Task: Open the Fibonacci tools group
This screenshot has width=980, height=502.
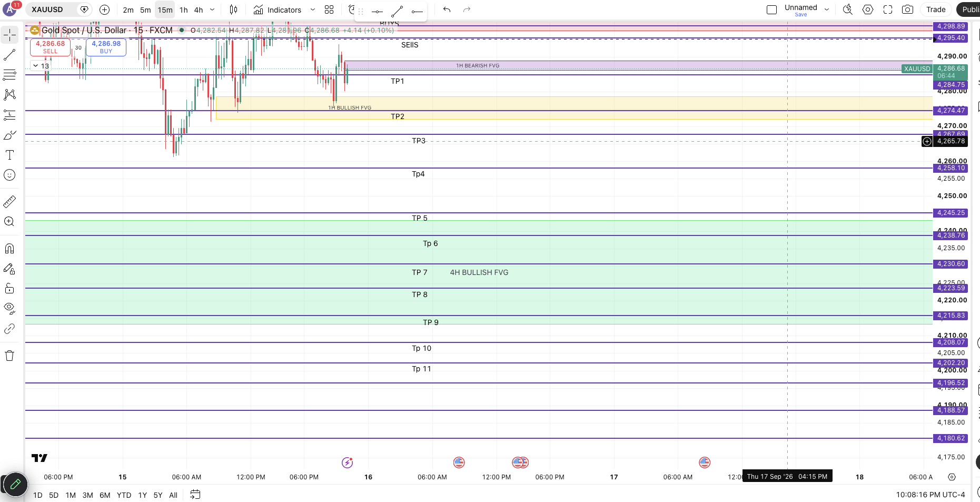Action: pyautogui.click(x=9, y=75)
